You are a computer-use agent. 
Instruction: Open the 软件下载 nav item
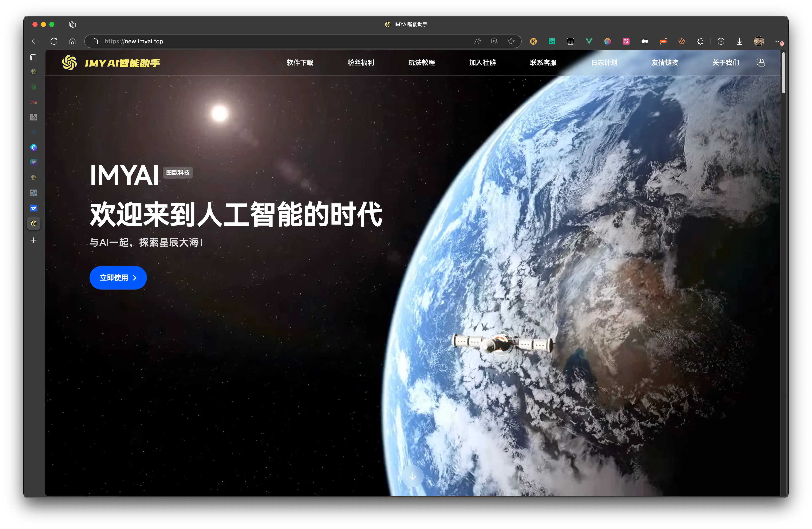(x=300, y=63)
